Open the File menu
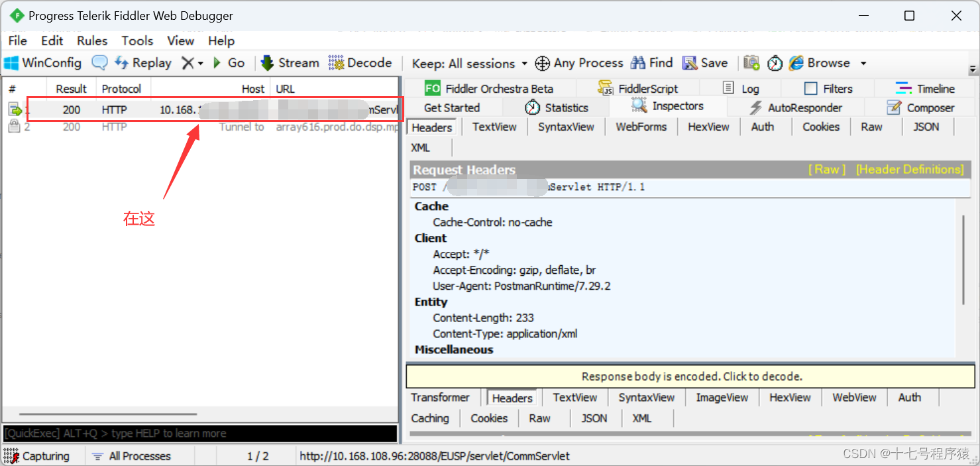 (x=18, y=40)
